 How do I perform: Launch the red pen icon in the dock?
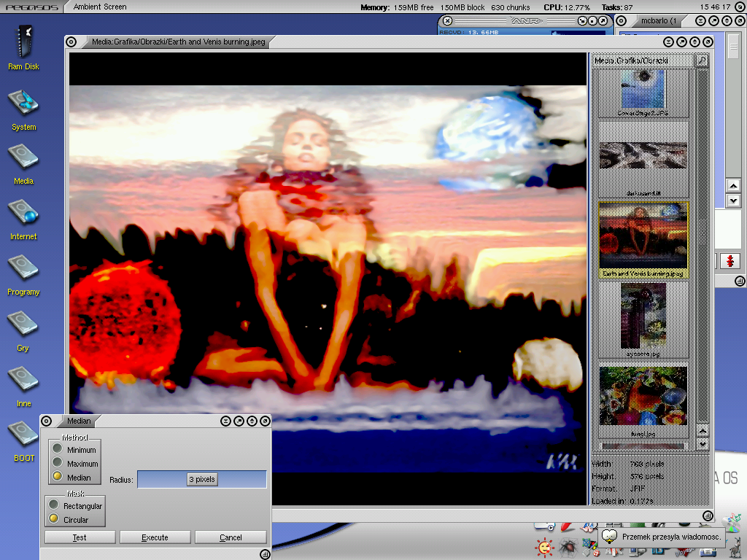tap(567, 526)
